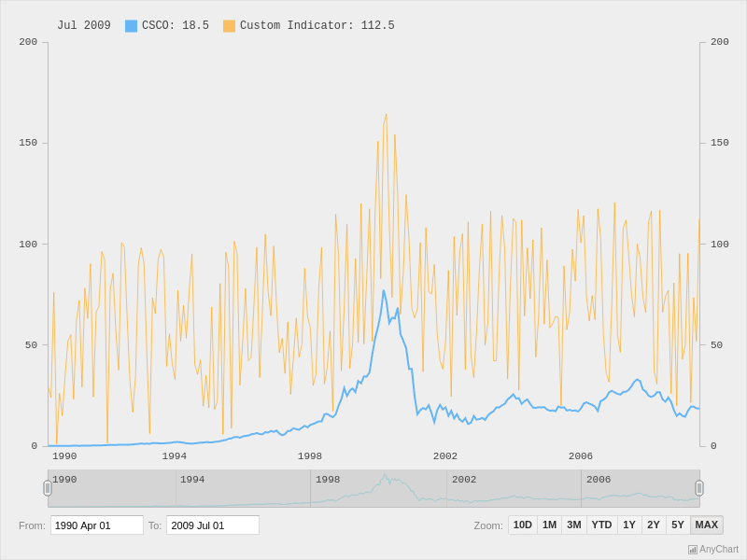Switch zoom to 5Y
Screen dimensions: 747x560
tap(678, 525)
